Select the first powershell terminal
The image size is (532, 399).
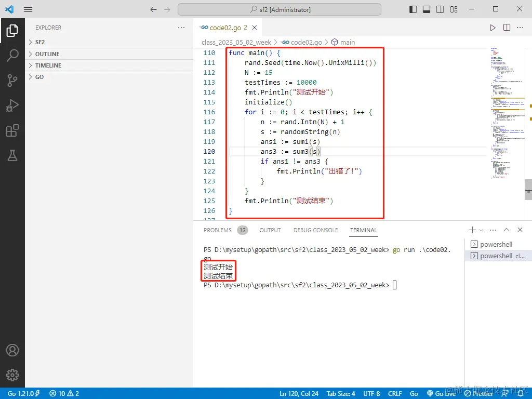498,244
